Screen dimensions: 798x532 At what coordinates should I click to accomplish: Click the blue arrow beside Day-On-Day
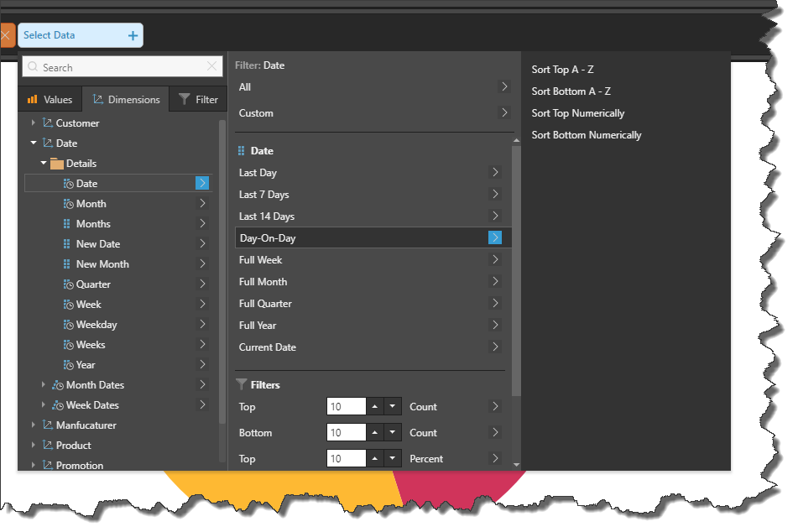click(x=495, y=238)
